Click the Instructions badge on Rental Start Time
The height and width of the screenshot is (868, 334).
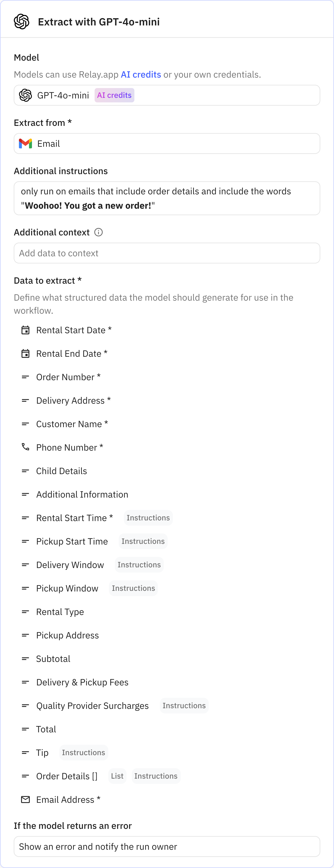148,518
